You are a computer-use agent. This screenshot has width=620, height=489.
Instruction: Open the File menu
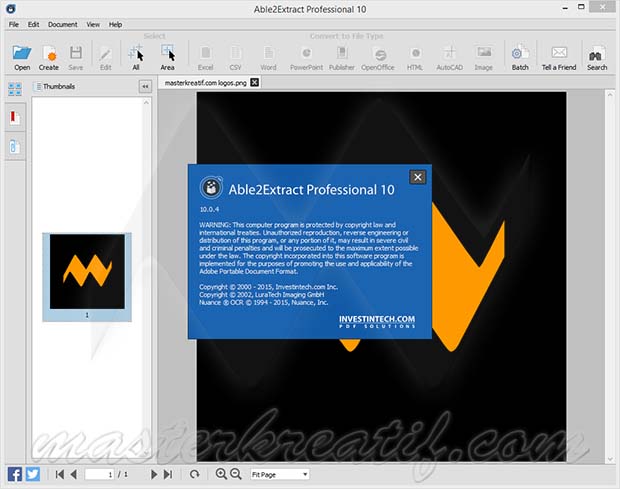[14, 25]
